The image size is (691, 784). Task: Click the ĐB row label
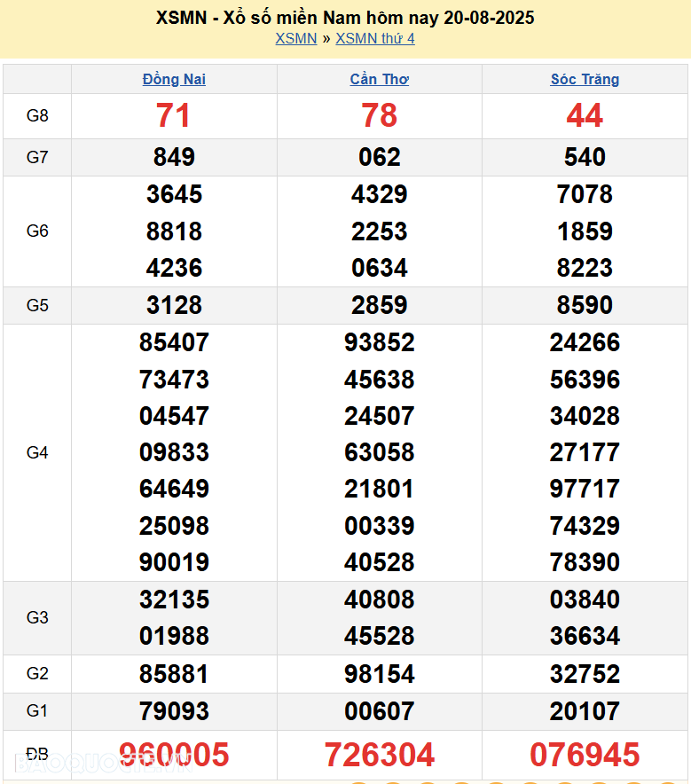[37, 754]
